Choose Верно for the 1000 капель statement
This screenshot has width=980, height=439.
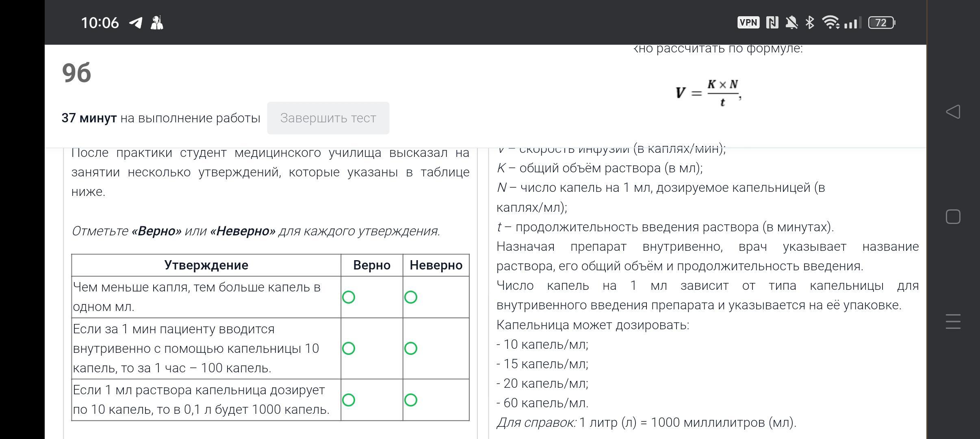[x=349, y=400]
